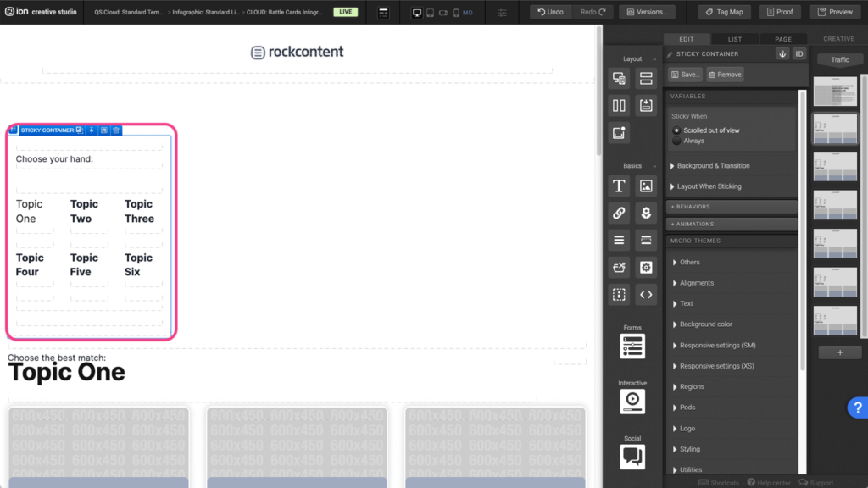Insert a two-column layout element
Viewport: 868px width, 488px height.
coord(619,105)
